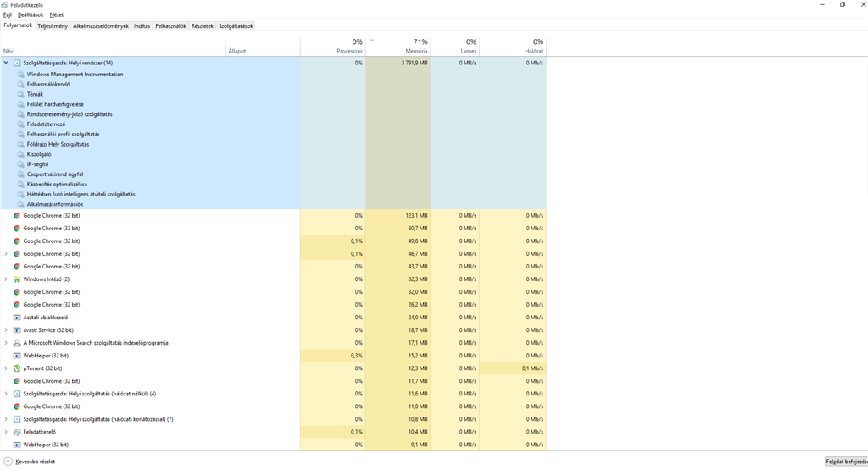Click the Windows Intéző folder icon
This screenshot has width=868, height=470.
pyautogui.click(x=17, y=279)
